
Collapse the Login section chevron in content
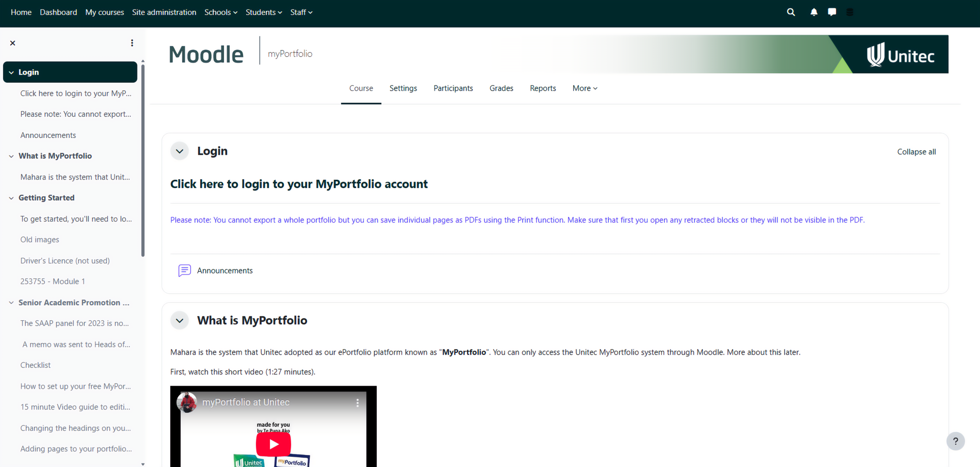point(180,151)
